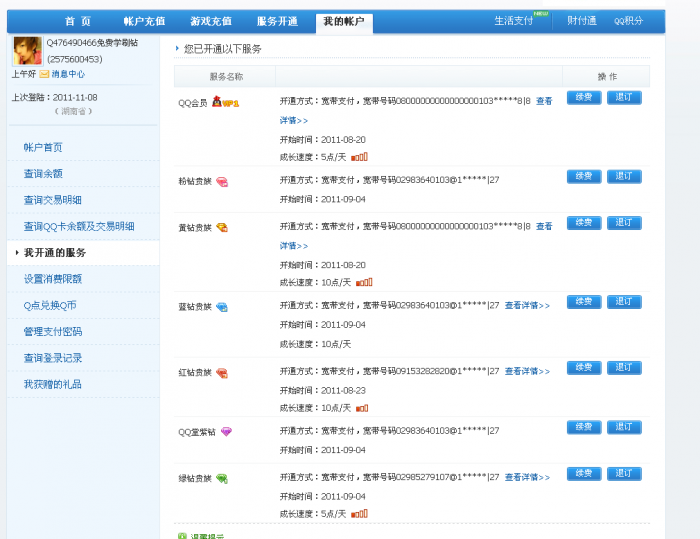Viewport: 700px width, 539px height.
Task: Click the message center envelope icon
Action: pos(44,74)
